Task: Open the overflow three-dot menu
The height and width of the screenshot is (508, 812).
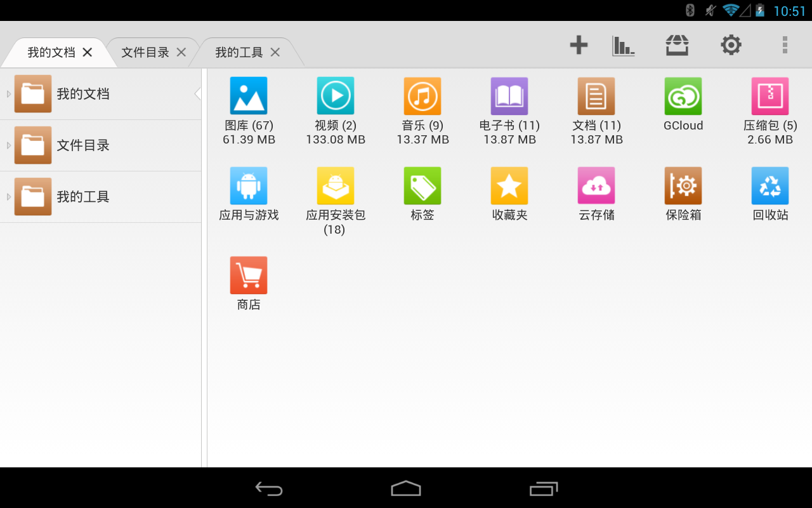Action: coord(785,45)
